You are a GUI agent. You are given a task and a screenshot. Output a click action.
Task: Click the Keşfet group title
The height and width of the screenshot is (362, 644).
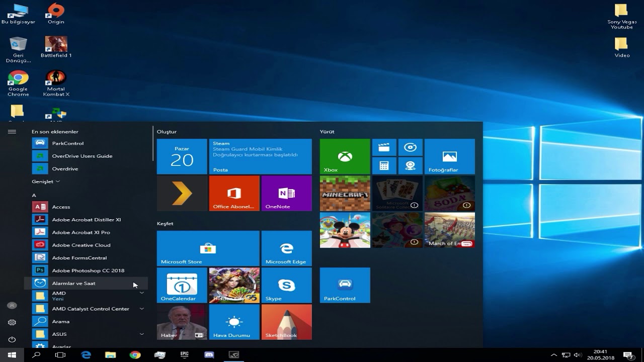(x=165, y=223)
